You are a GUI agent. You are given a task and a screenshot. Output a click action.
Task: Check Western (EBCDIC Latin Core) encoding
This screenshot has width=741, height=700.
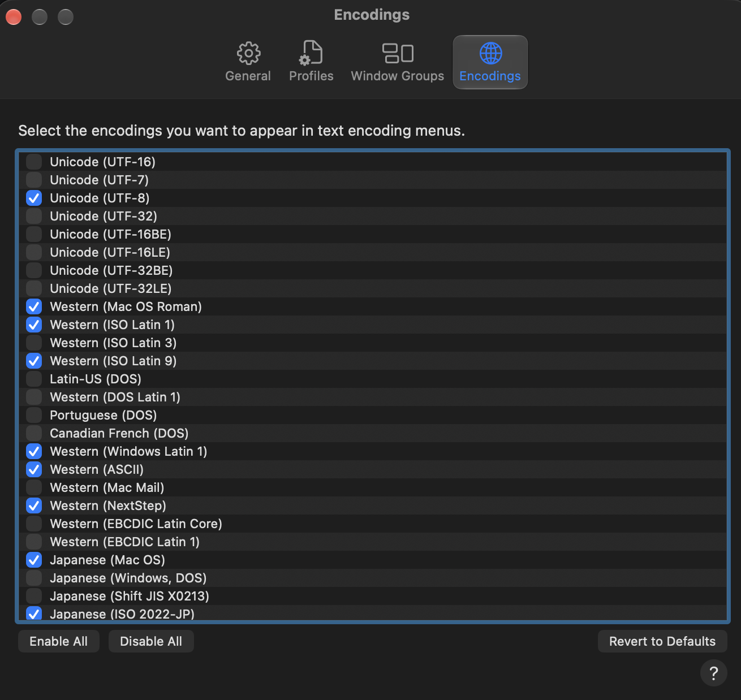pos(34,524)
